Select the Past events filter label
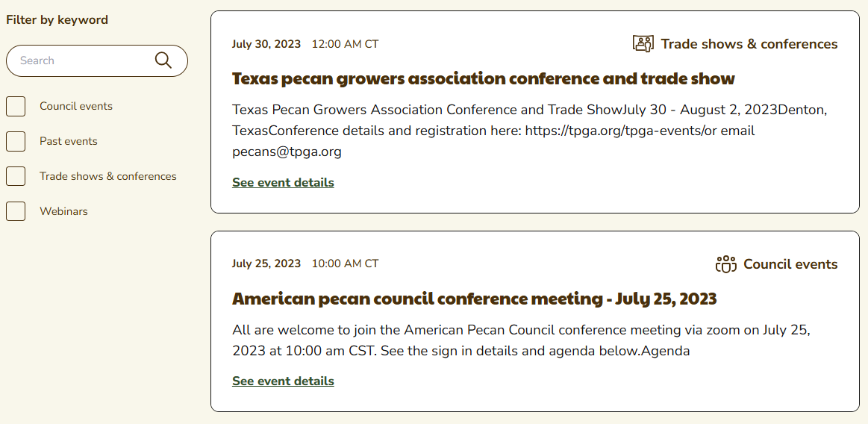 [69, 141]
